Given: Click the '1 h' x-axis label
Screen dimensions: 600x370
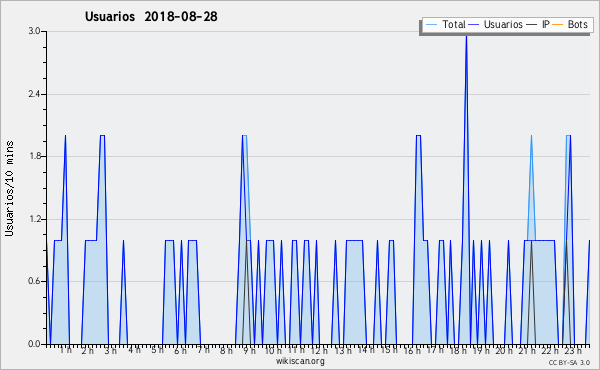Looking at the screenshot, I should tap(65, 350).
